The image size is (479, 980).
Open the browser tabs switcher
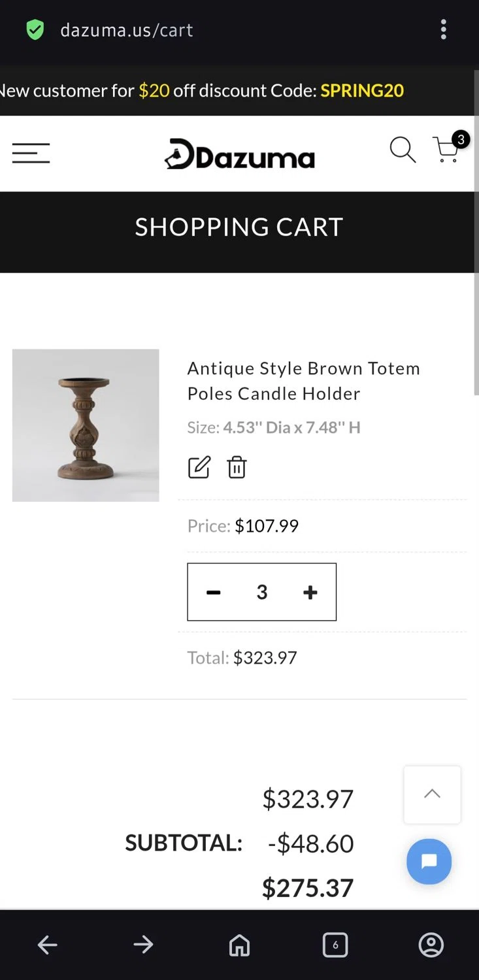tap(335, 945)
